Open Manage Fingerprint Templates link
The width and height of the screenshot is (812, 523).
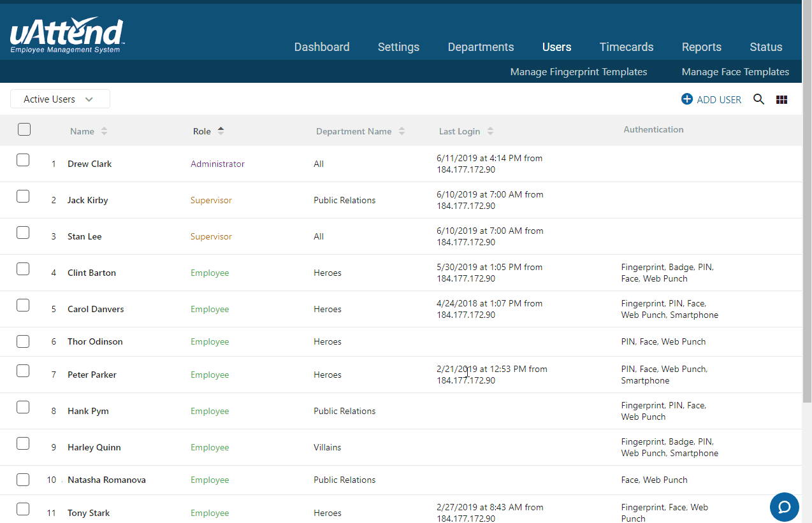tap(578, 72)
